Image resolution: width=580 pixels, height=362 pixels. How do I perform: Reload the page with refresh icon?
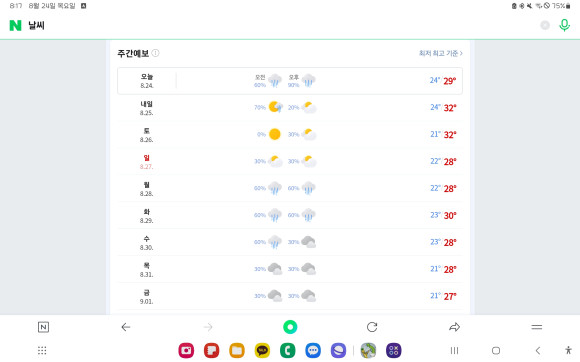click(372, 327)
